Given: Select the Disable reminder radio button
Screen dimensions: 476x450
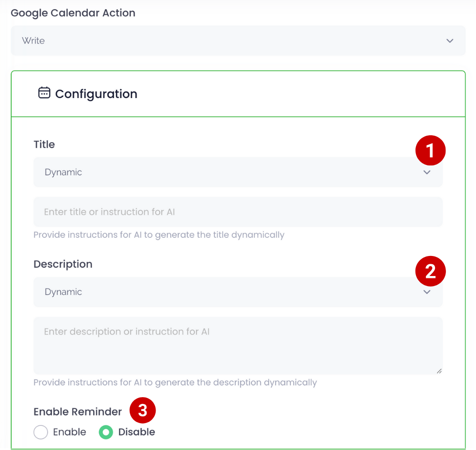Looking at the screenshot, I should coord(106,432).
